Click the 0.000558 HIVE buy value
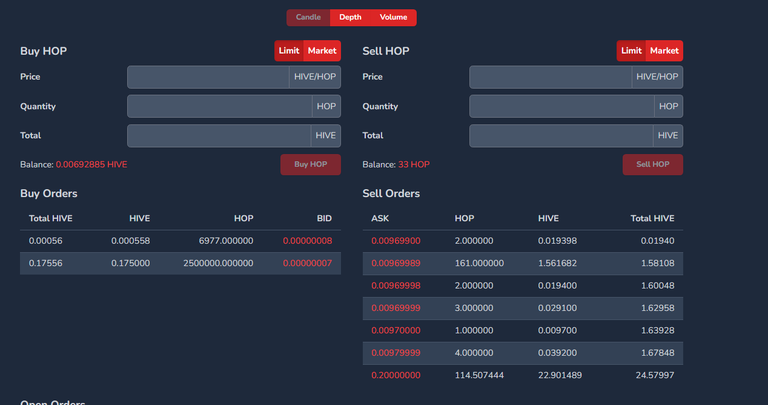Screen dimensions: 768x405 130,241
